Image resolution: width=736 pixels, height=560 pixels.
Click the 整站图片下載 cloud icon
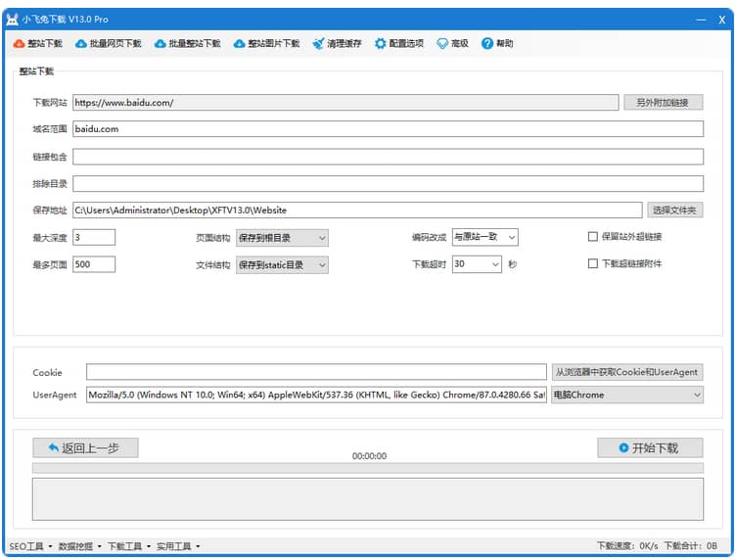click(x=240, y=44)
